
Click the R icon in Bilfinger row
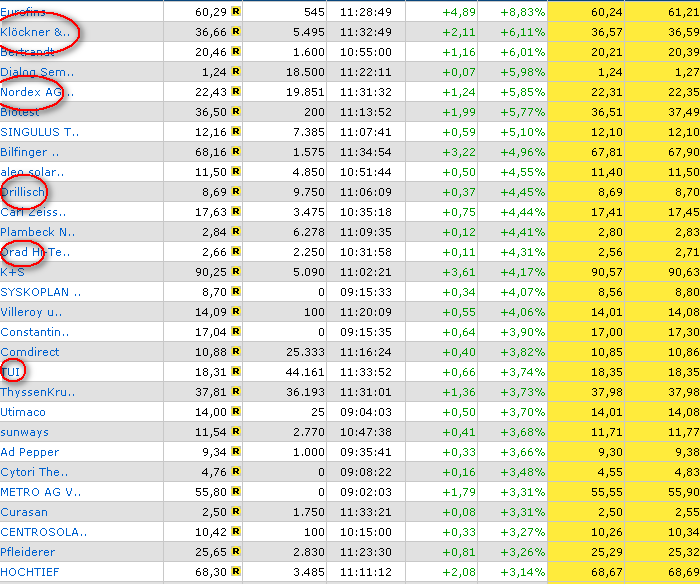point(236,152)
